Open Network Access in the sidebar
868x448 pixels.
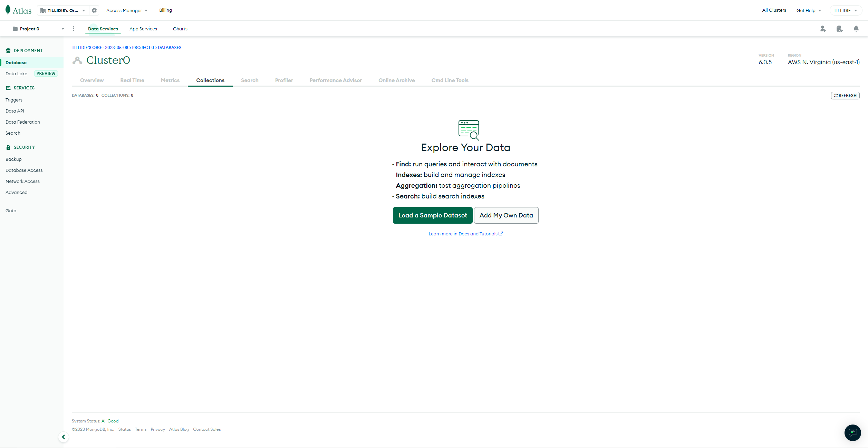coord(22,181)
